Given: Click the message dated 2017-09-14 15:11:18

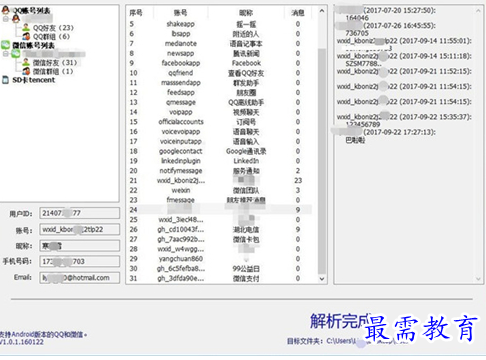Looking at the screenshot, I should [404, 56].
